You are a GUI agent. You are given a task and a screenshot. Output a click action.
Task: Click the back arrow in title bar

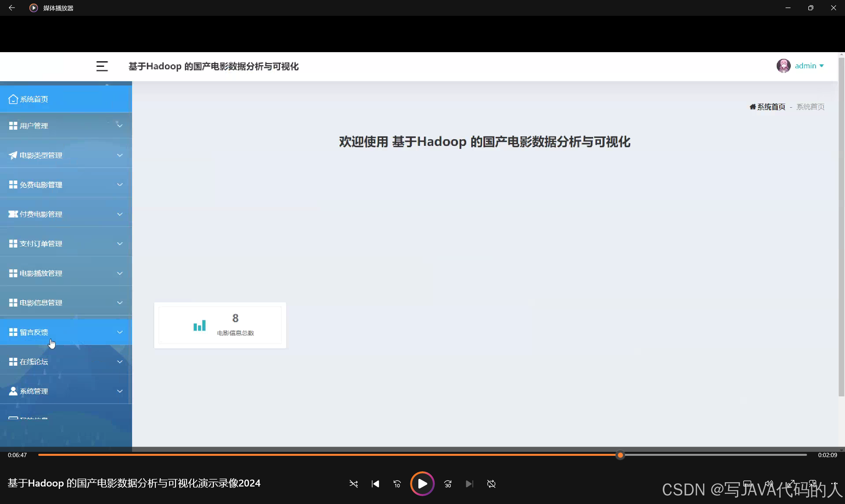(12, 8)
